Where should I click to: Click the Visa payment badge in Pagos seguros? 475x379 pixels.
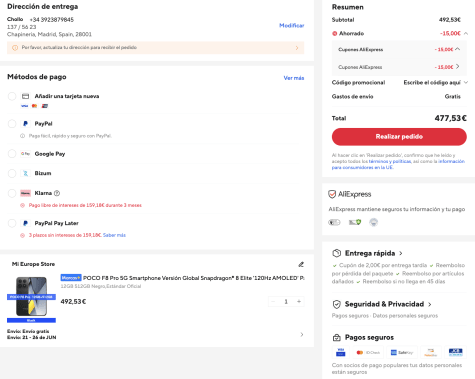coord(341,352)
